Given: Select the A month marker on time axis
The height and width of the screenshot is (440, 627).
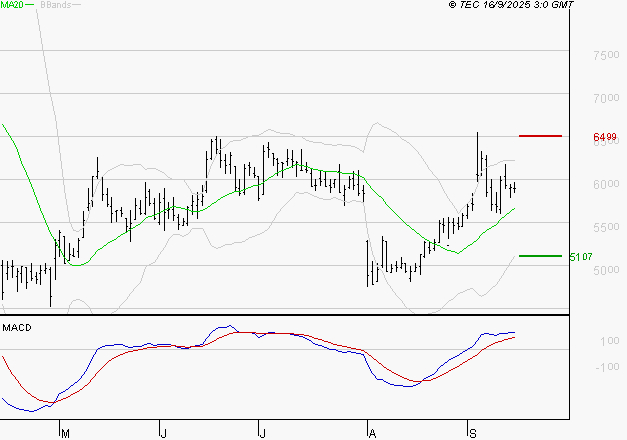Looking at the screenshot, I should pyautogui.click(x=372, y=433).
